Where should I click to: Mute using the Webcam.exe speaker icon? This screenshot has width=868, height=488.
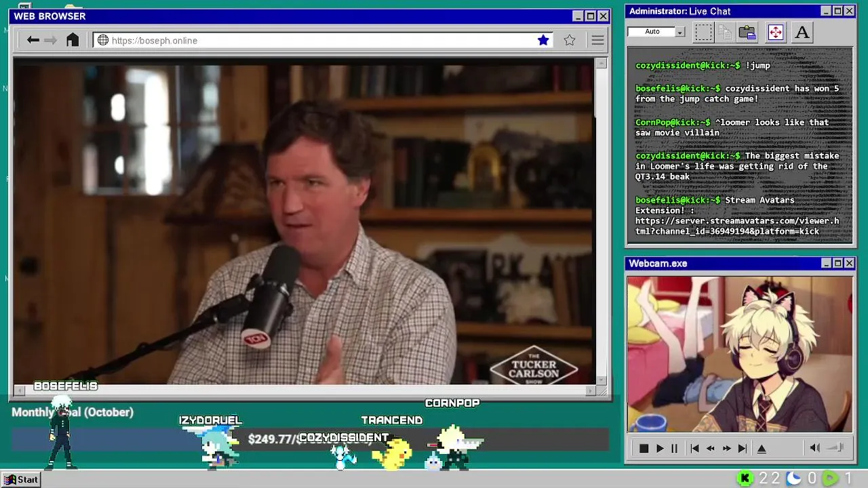tap(815, 447)
